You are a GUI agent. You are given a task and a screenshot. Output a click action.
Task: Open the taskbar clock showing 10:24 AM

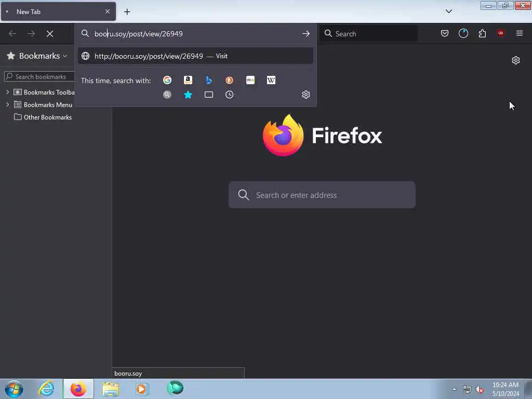506,389
